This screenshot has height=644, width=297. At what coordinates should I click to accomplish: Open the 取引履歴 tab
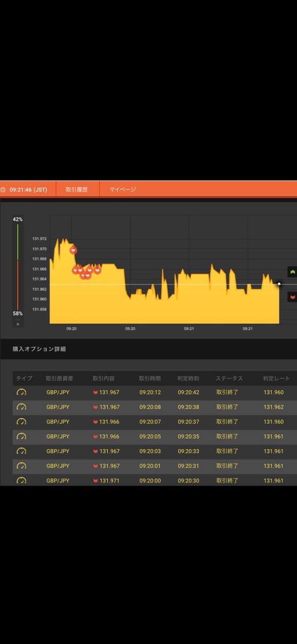coord(77,189)
